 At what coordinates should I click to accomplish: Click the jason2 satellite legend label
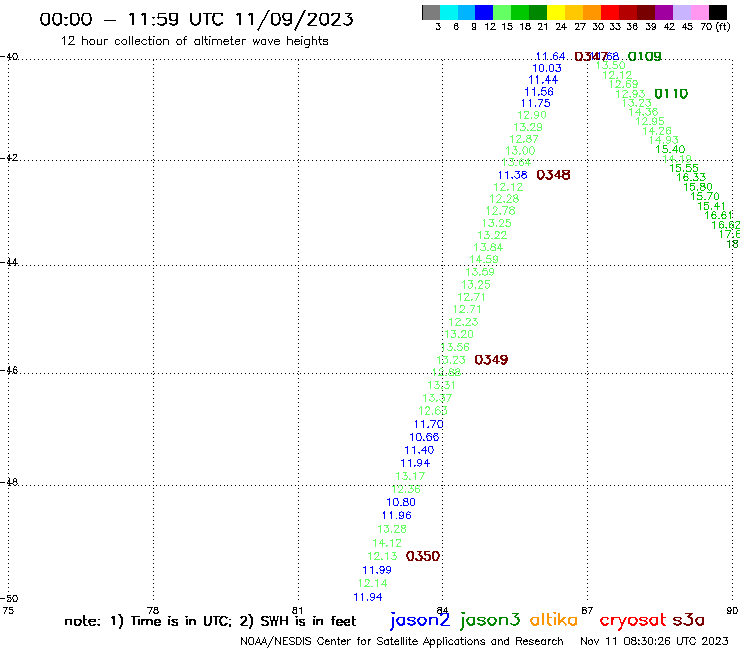pos(420,620)
